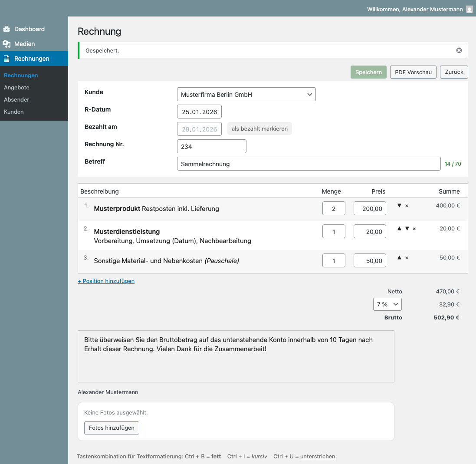Go to Angebote submenu

[x=16, y=87]
